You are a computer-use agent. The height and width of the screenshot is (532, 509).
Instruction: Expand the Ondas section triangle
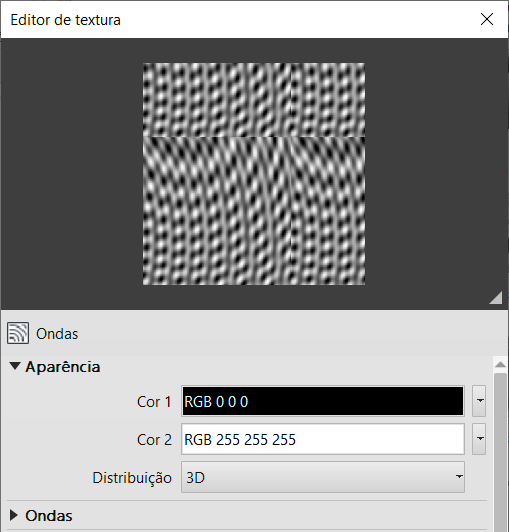(x=14, y=515)
